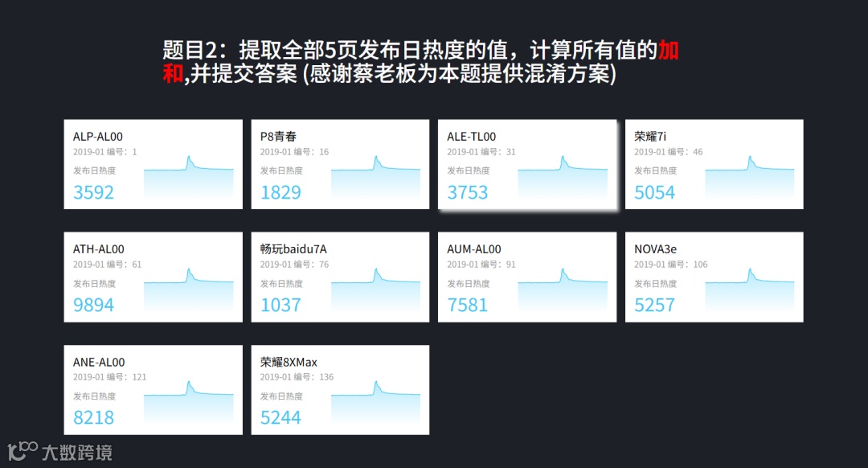
Task: Click '2019-01 编号: 76' line
Action: pos(294,265)
